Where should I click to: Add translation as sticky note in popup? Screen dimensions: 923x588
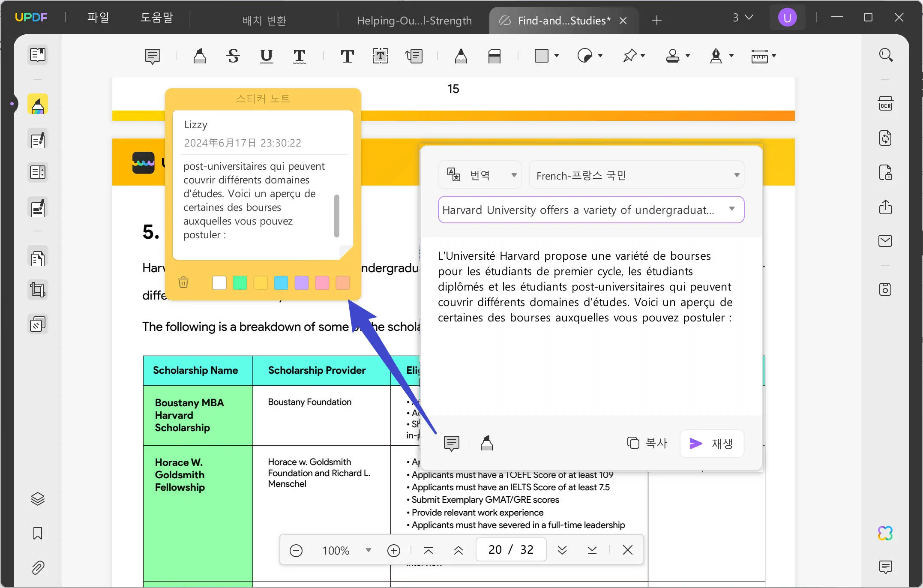pos(452,444)
